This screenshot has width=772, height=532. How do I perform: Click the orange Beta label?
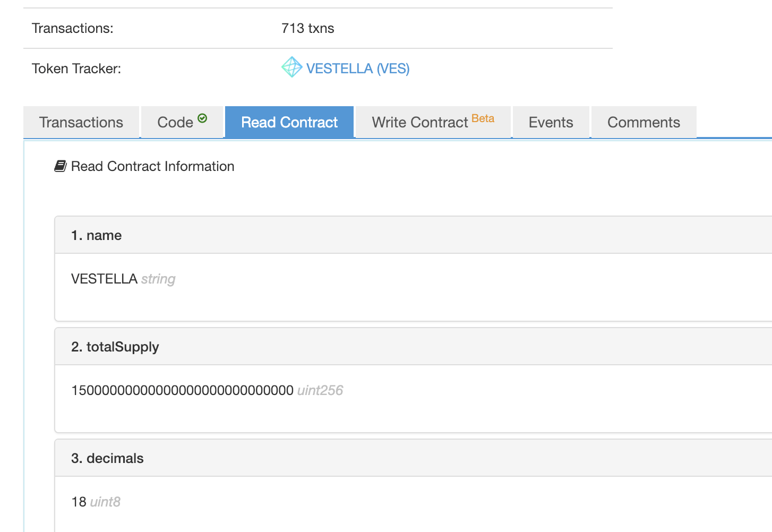(x=483, y=118)
